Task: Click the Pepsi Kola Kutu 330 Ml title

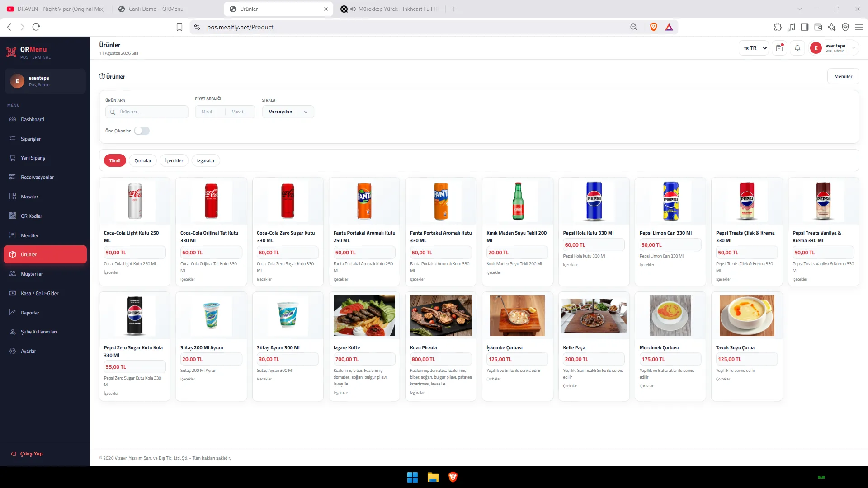Action: [588, 233]
